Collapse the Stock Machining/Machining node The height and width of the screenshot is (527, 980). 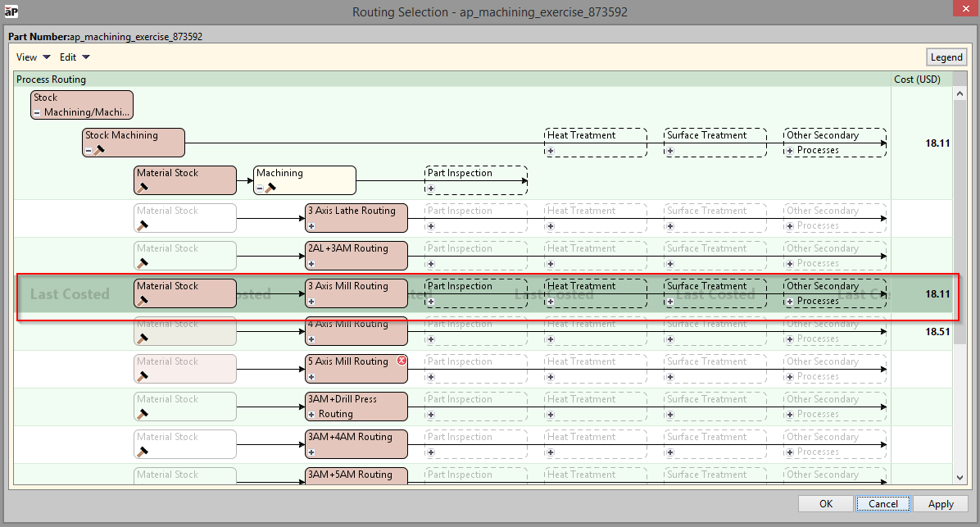click(x=38, y=113)
